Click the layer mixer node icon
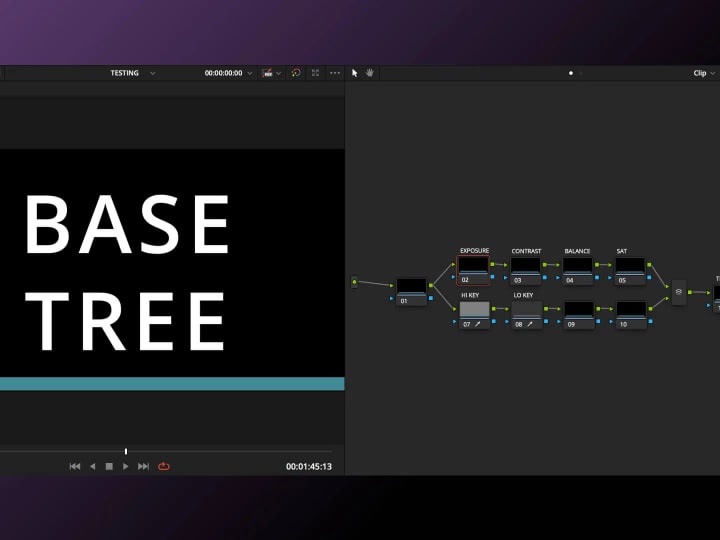720x540 pixels. click(679, 292)
